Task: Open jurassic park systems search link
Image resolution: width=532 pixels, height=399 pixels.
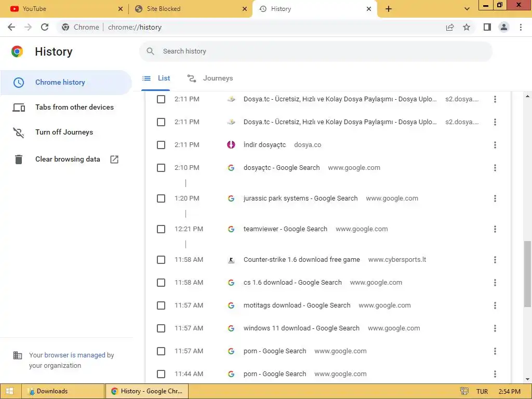Action: click(x=301, y=198)
